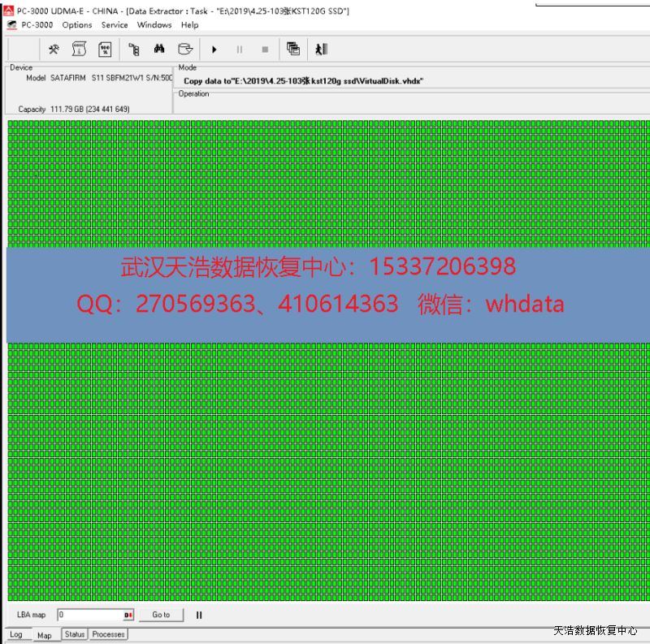Switch to the Log tab
Screen dimensions: 650x644
[16, 635]
